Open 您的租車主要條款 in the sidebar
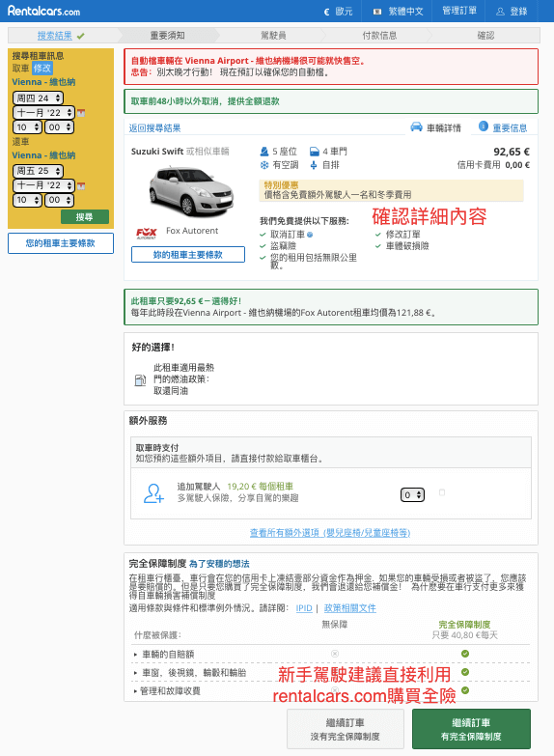The image size is (554, 756). pyautogui.click(x=61, y=243)
